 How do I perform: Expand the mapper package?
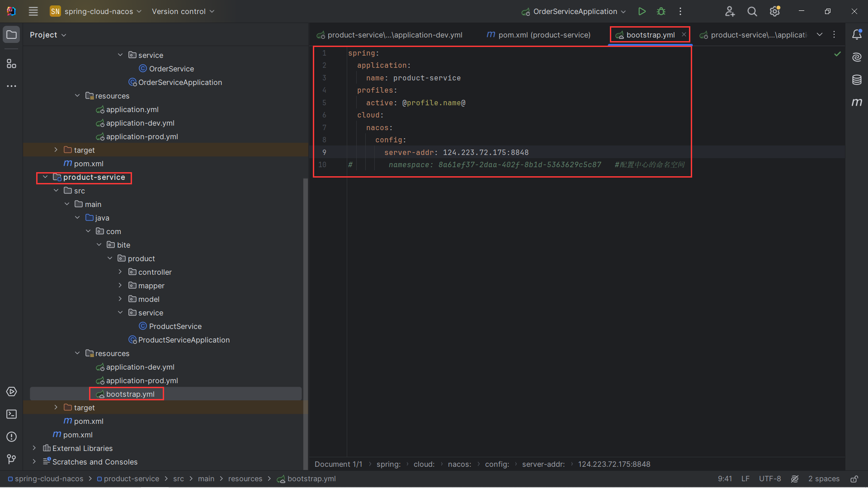[120, 286]
